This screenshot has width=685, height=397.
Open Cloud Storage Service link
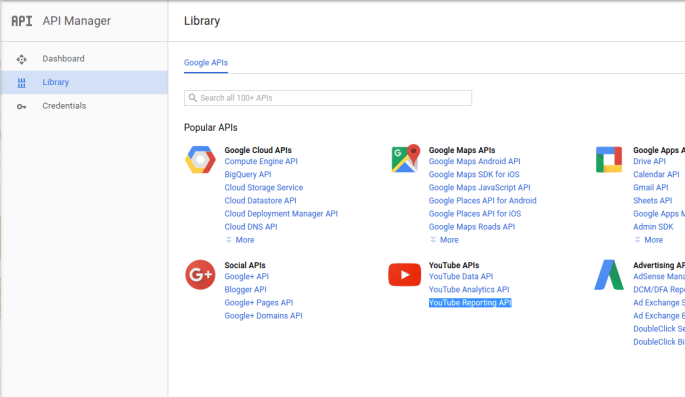coord(263,187)
